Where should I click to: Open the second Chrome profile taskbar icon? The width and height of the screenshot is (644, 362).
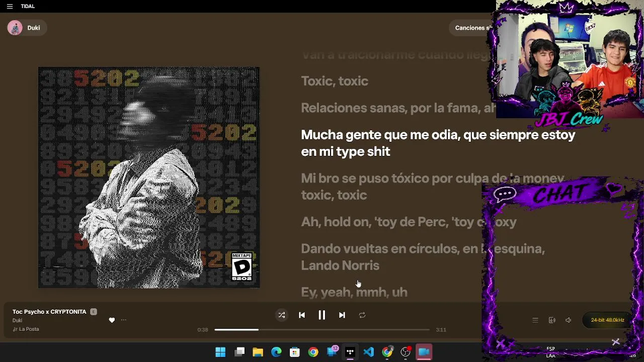click(387, 352)
